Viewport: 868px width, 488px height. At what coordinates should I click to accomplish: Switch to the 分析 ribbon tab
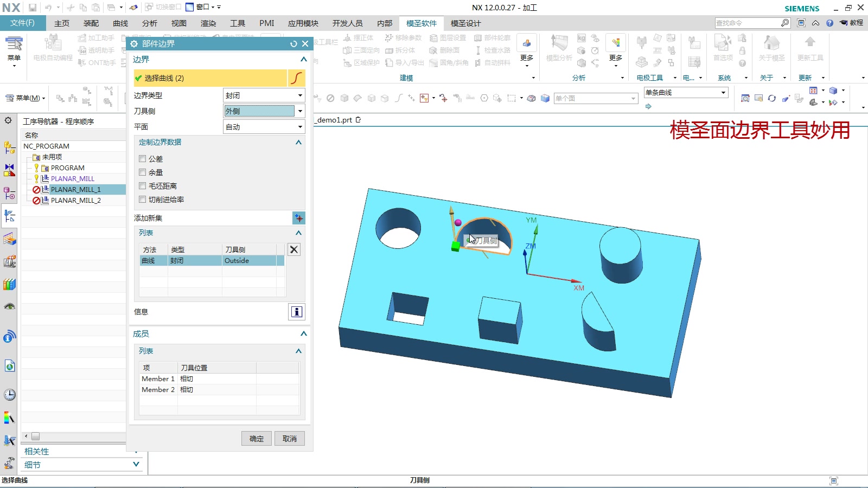pyautogui.click(x=150, y=23)
